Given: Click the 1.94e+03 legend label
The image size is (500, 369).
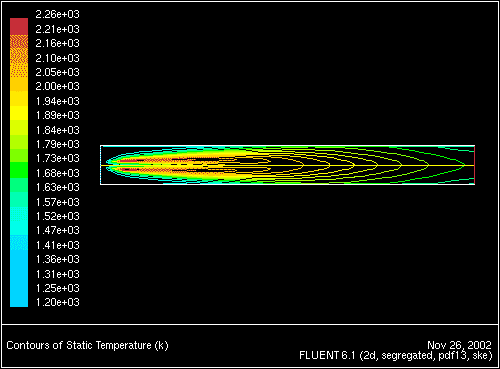Looking at the screenshot, I should coord(57,101).
